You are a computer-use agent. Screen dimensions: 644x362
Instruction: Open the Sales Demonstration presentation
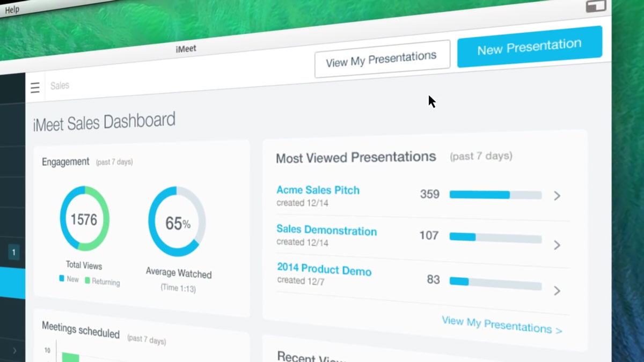(x=326, y=231)
